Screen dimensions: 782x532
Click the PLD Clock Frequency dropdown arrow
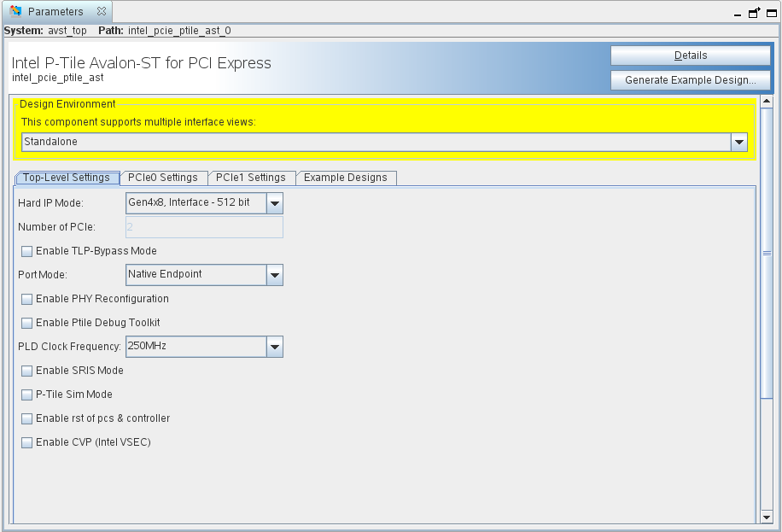[x=275, y=348]
